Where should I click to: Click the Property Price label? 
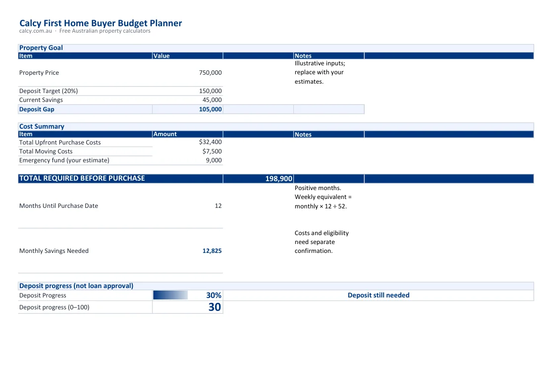39,72
